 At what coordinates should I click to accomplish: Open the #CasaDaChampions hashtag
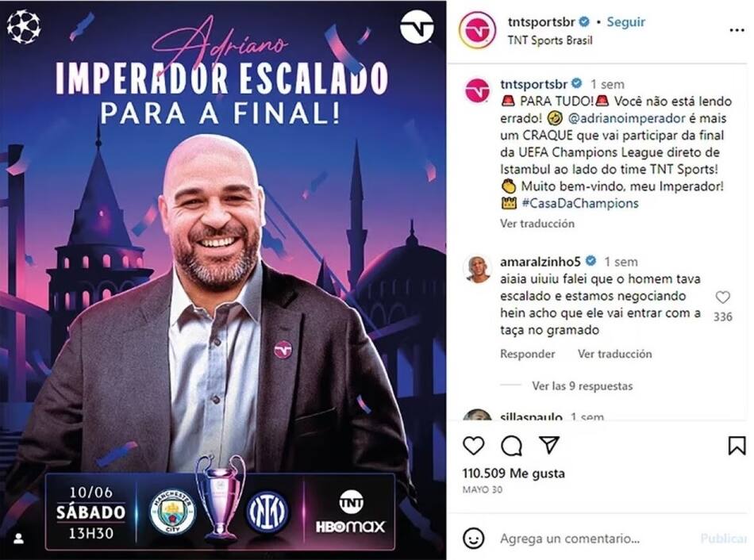point(580,203)
